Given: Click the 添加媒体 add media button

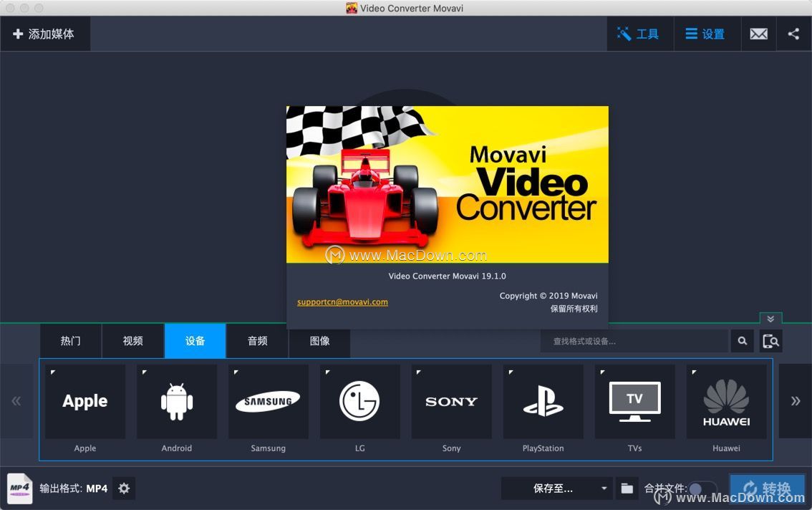Looking at the screenshot, I should [x=45, y=34].
